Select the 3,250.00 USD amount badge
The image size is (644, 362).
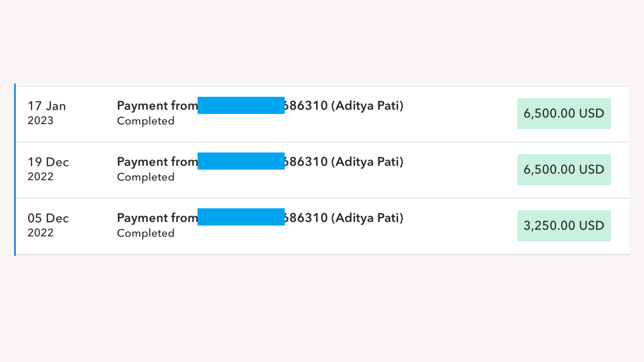click(x=563, y=226)
